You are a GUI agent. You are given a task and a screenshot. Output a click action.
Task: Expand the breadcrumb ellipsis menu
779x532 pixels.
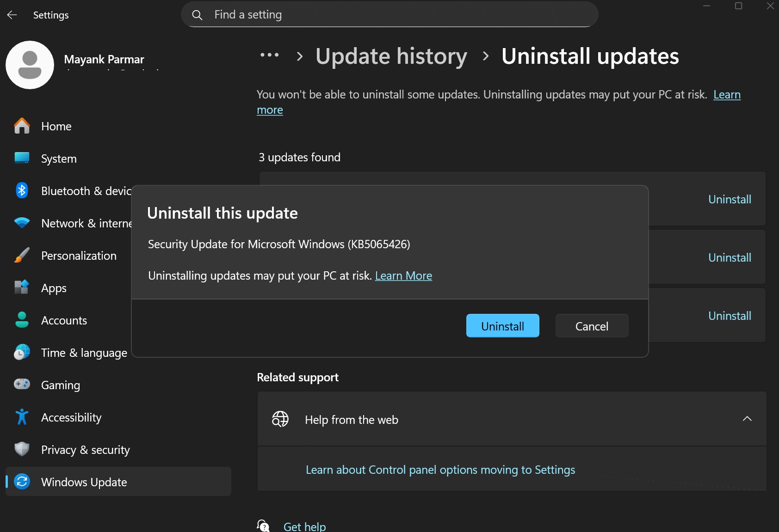pos(269,55)
